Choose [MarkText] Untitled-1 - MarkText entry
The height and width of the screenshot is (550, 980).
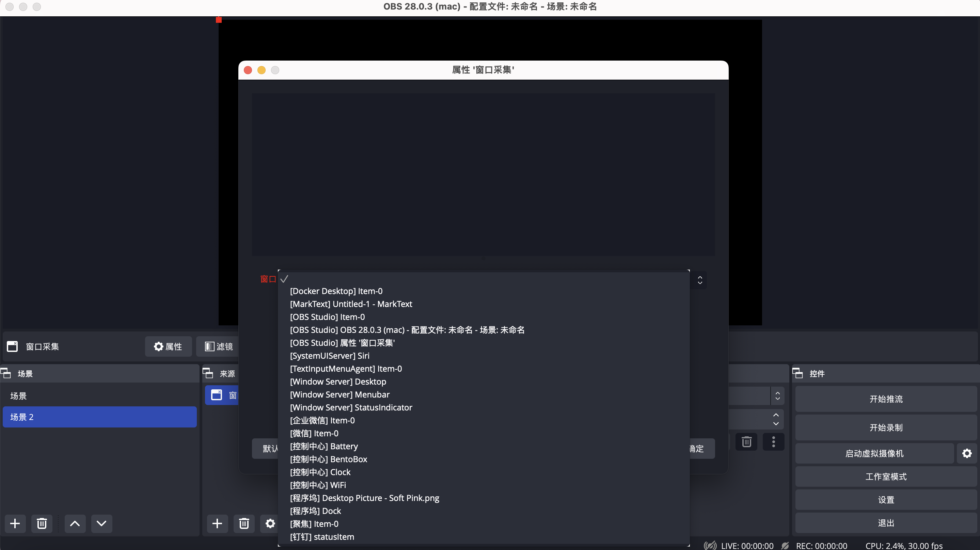click(x=351, y=304)
